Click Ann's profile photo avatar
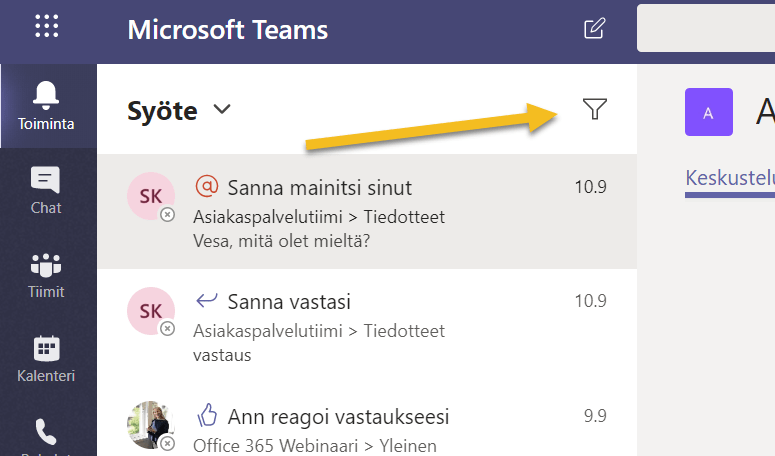Screen dimensions: 775x456 (x=149, y=425)
